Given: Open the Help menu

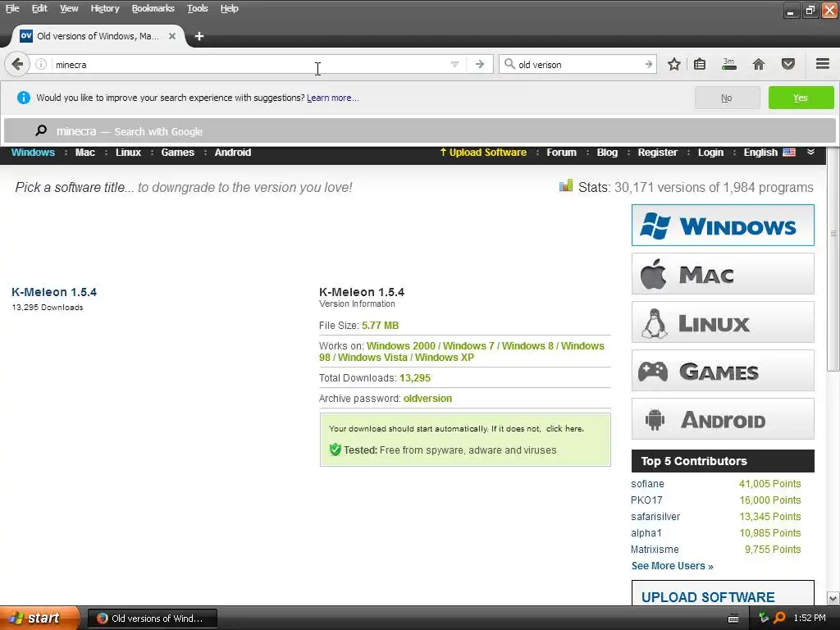Looking at the screenshot, I should click(x=230, y=8).
